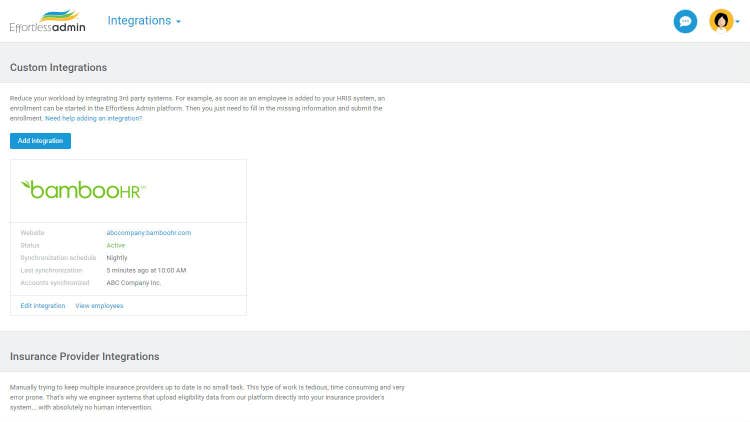Click the Insurance Provider Integrations heading
Viewport: 750px width, 422px height.
pyautogui.click(x=84, y=356)
